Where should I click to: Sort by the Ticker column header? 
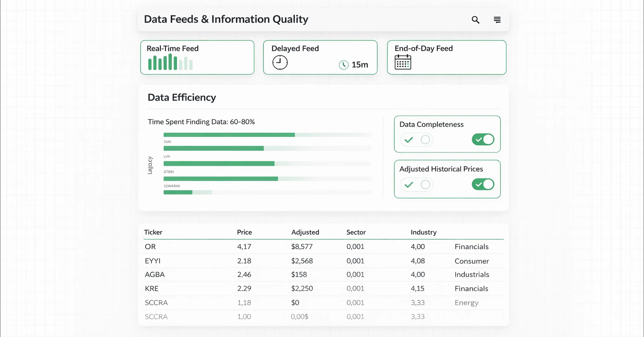[x=153, y=232]
